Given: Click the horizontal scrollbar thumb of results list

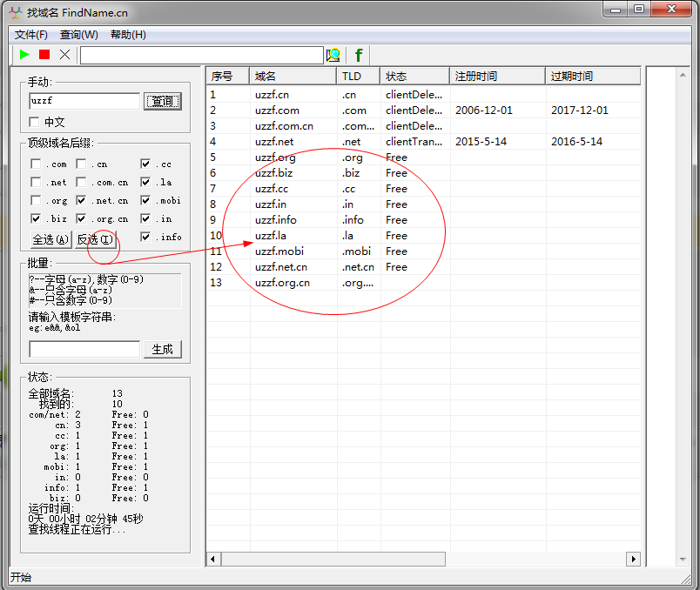Looking at the screenshot, I should (x=333, y=559).
